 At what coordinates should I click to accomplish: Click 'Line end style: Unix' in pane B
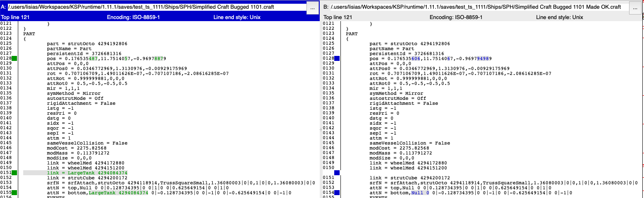(x=559, y=17)
